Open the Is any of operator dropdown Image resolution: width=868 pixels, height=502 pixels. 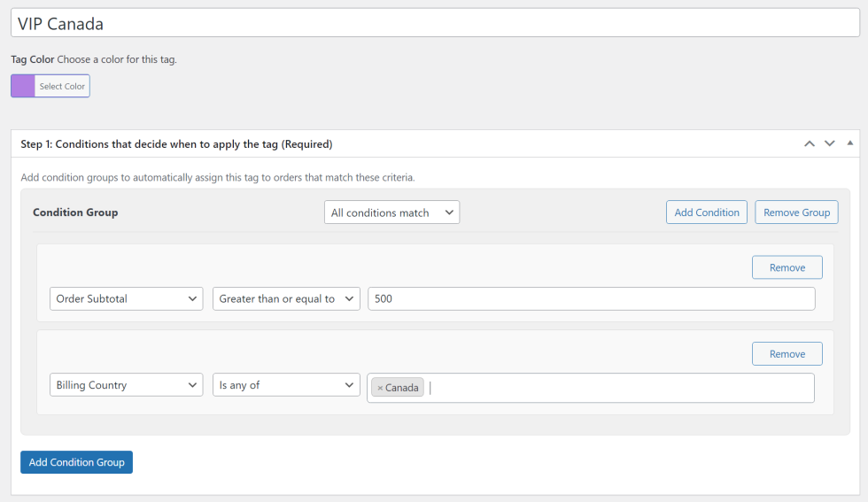(x=286, y=385)
